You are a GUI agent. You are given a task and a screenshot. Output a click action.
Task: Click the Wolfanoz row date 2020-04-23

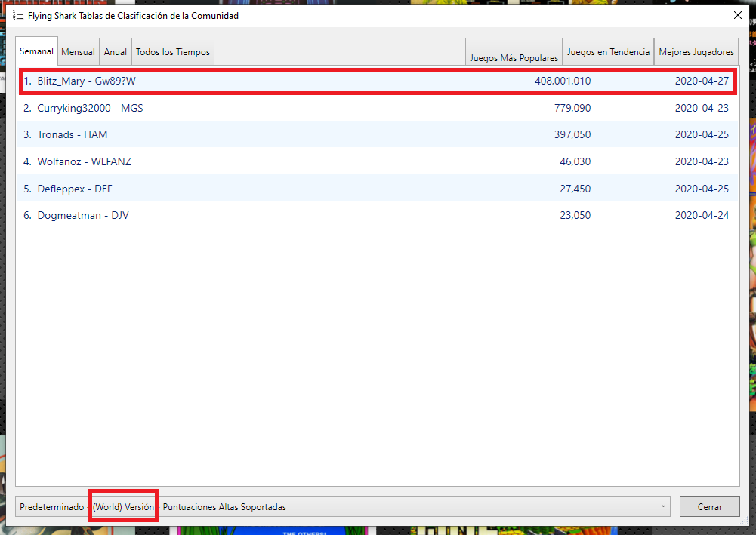pos(702,161)
